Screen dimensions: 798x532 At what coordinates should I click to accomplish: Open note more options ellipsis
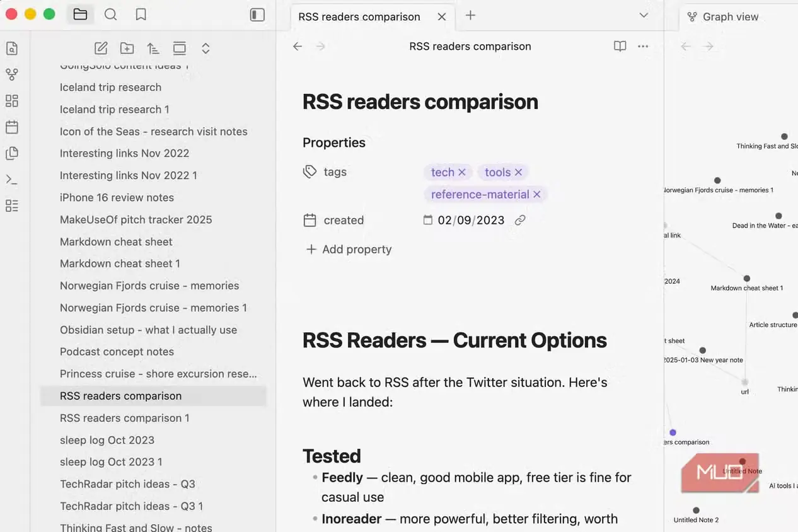643,46
